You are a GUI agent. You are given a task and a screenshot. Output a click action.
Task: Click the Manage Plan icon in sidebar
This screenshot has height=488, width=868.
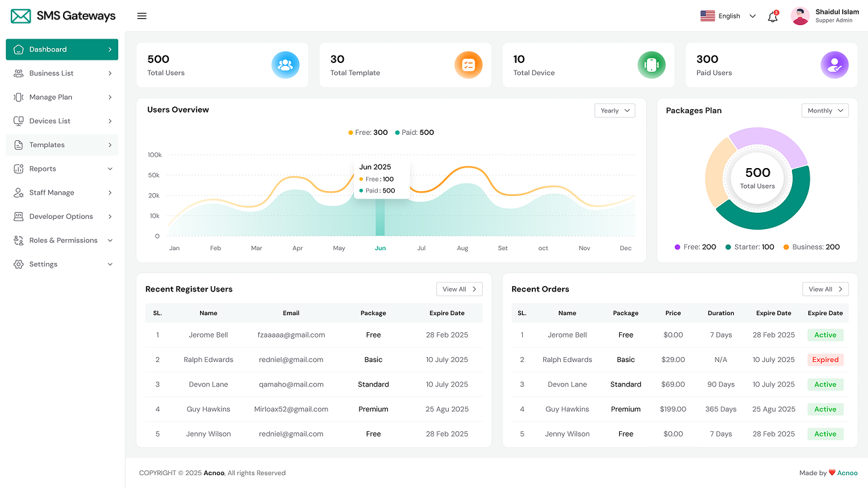18,97
